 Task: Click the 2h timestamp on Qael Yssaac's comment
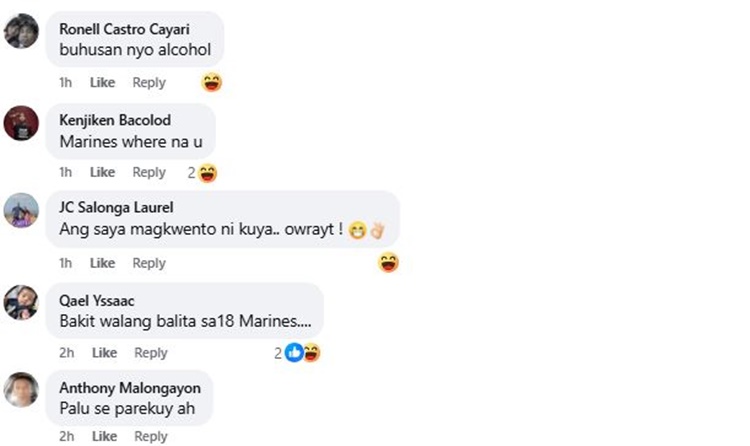66,353
